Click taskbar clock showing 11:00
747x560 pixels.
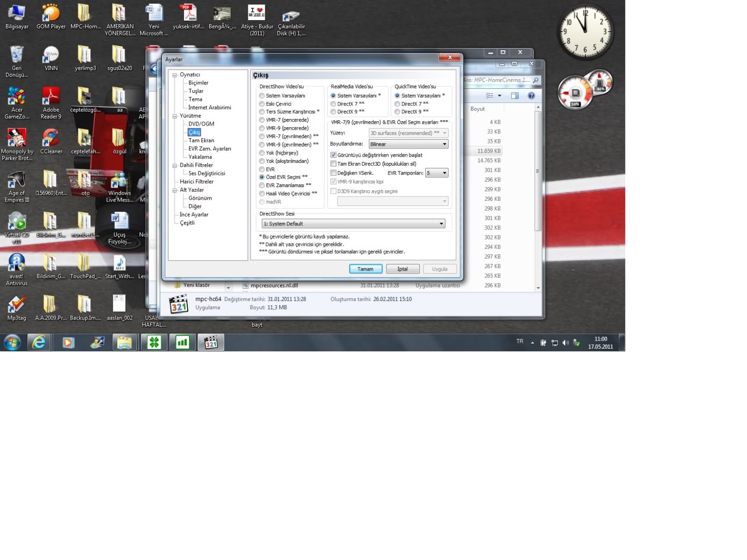[600, 343]
